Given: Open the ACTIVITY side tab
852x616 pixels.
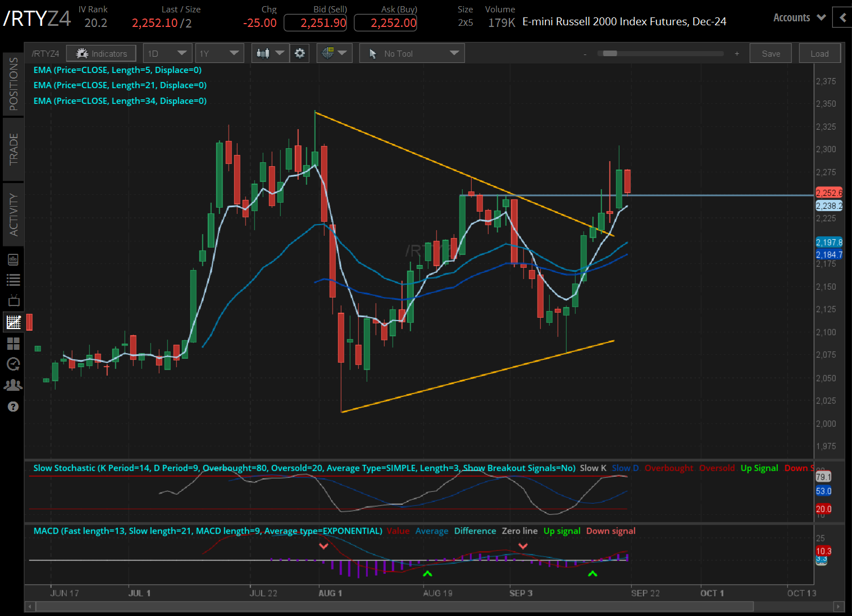Looking at the screenshot, I should (x=13, y=215).
